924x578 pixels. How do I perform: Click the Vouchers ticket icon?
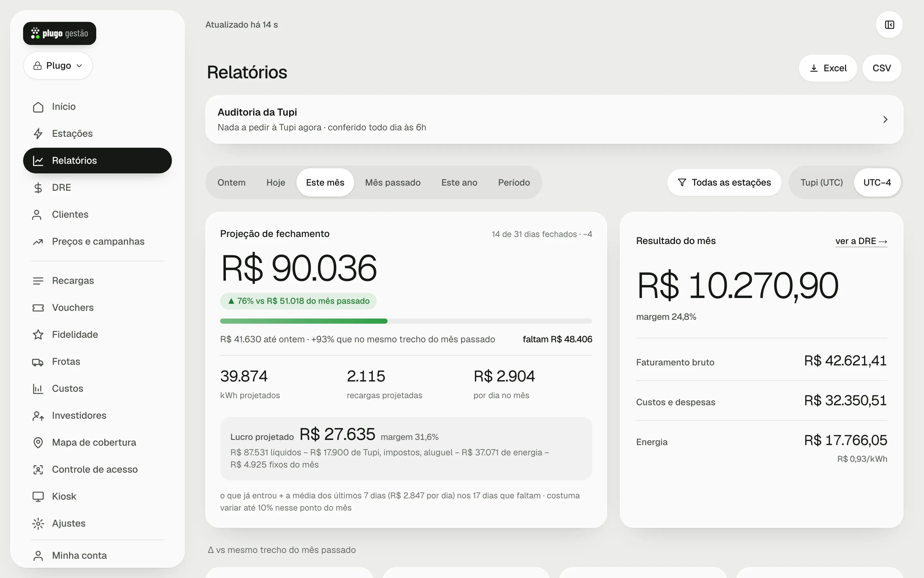click(x=38, y=308)
